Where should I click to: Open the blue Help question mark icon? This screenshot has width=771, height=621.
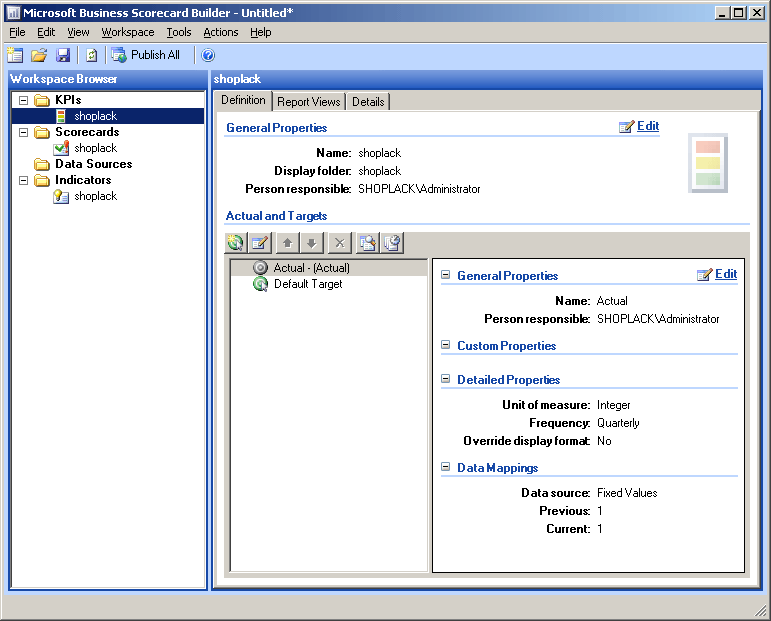pyautogui.click(x=208, y=55)
